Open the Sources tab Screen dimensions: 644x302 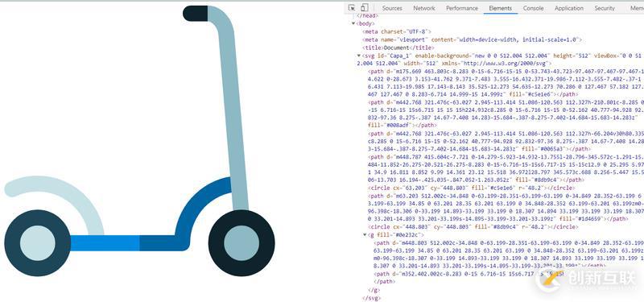click(x=392, y=8)
